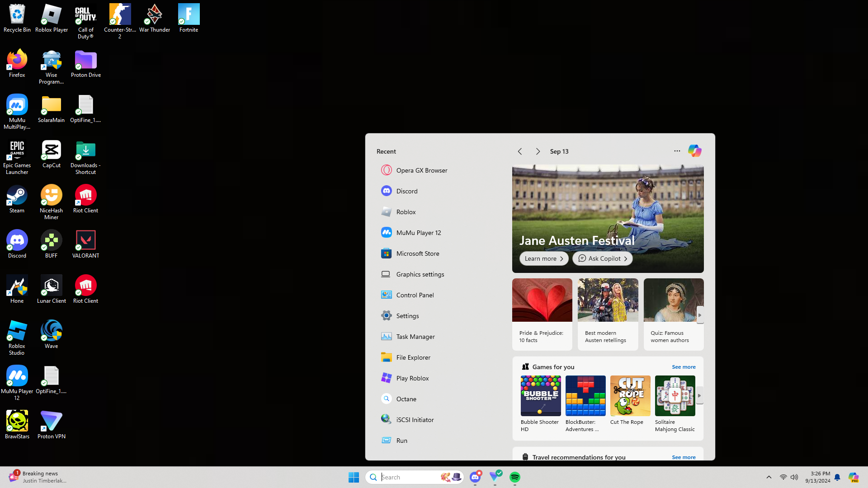Open the three-dots options menu
Image resolution: width=868 pixels, height=488 pixels.
[x=677, y=151]
